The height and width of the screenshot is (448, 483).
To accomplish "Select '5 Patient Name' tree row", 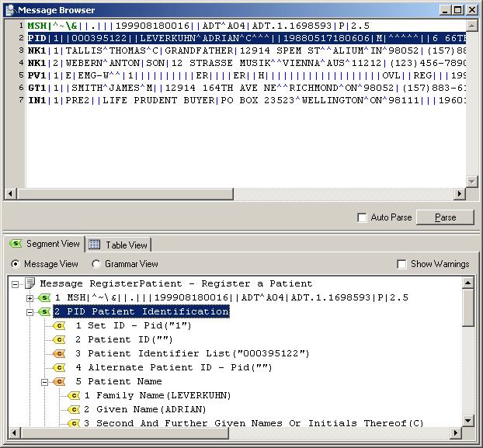I will (119, 381).
